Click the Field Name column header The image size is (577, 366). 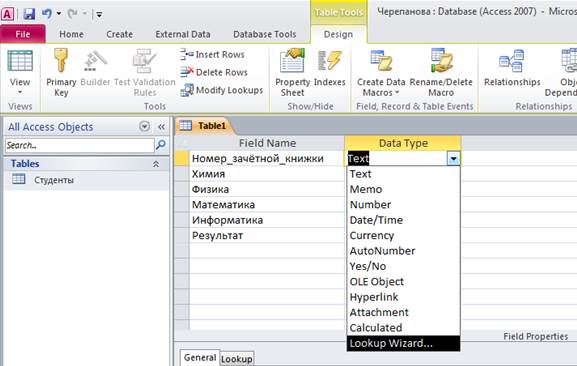point(267,143)
